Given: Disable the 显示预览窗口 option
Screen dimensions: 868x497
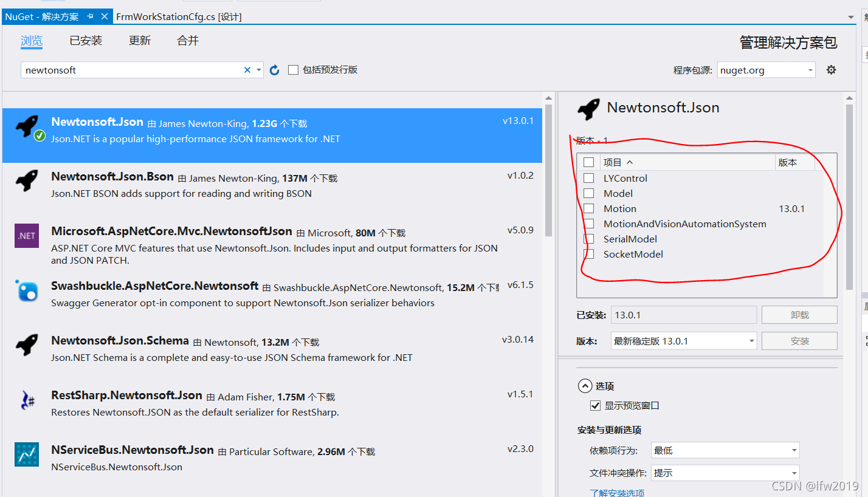Looking at the screenshot, I should [595, 405].
